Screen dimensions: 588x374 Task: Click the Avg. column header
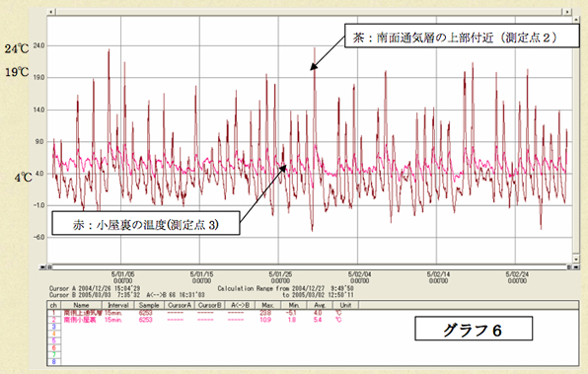pyautogui.click(x=320, y=305)
